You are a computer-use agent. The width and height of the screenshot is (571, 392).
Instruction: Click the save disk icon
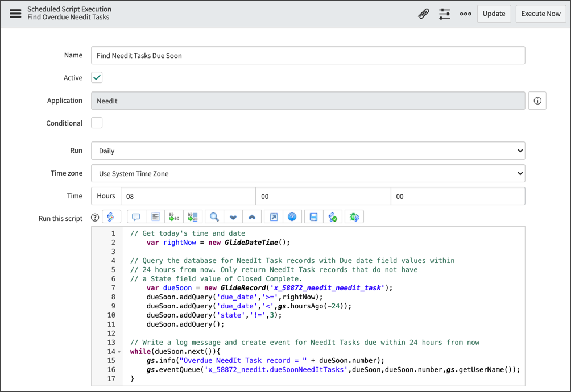[313, 217]
